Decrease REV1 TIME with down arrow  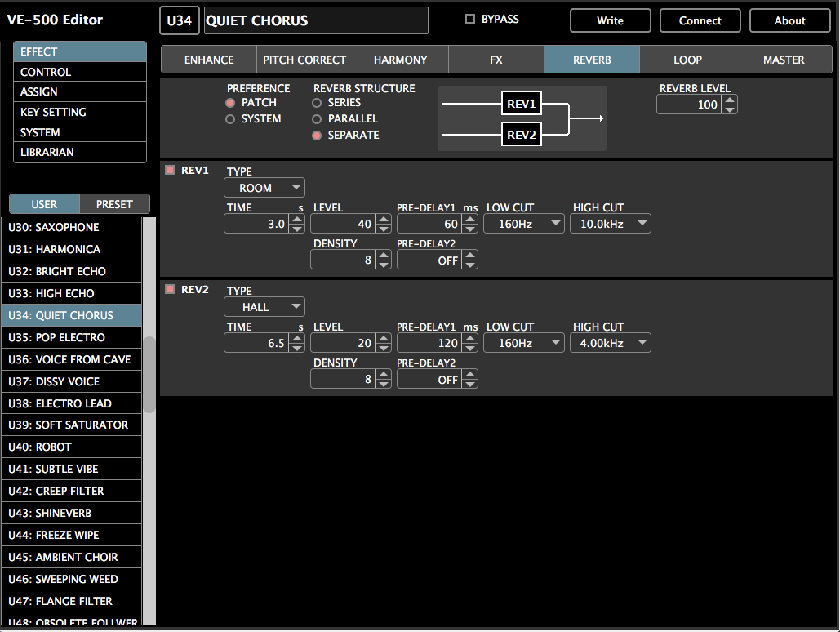pos(297,229)
